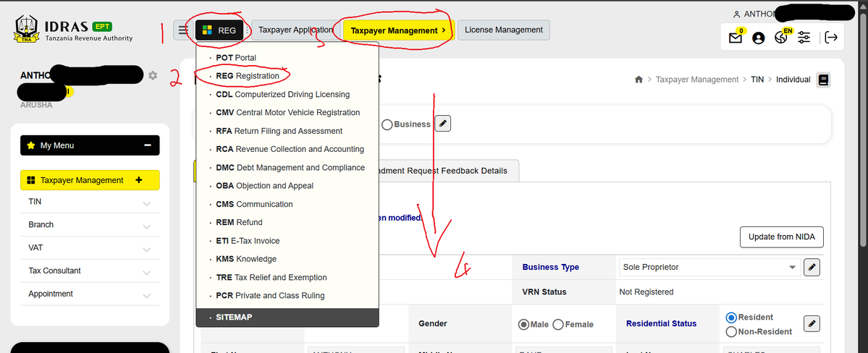Click the Individual breadcrumb text

point(793,80)
